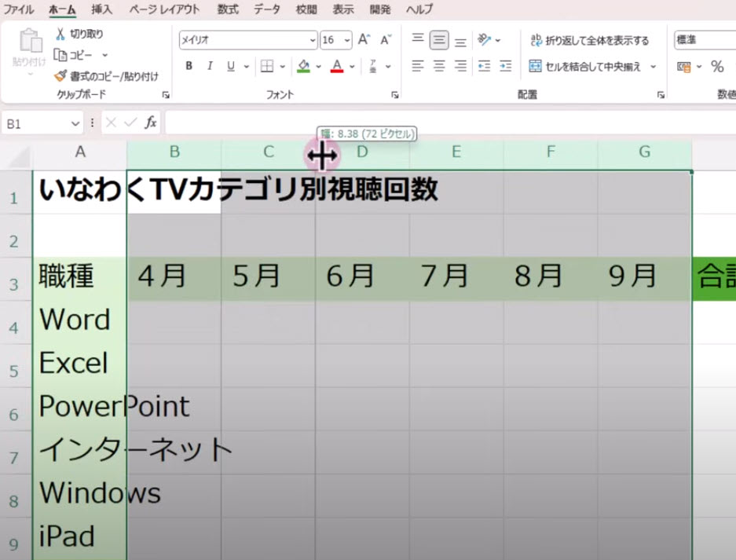Open the クリップボード dialog launcher
The height and width of the screenshot is (560, 736).
[166, 95]
